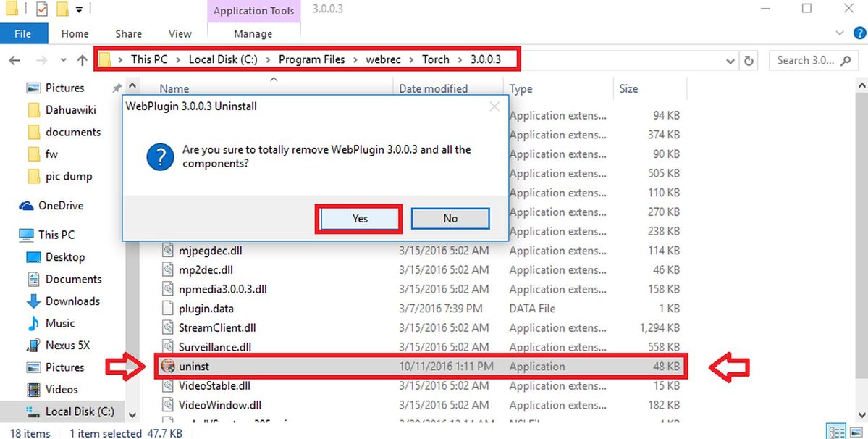Select This PC in navigation pane
868x439 pixels.
coord(56,235)
